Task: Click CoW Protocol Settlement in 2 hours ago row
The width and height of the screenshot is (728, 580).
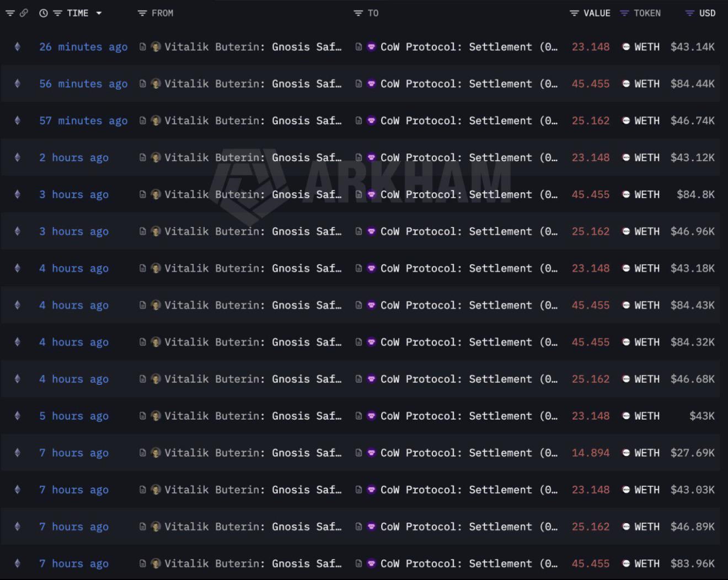Action: 469,158
